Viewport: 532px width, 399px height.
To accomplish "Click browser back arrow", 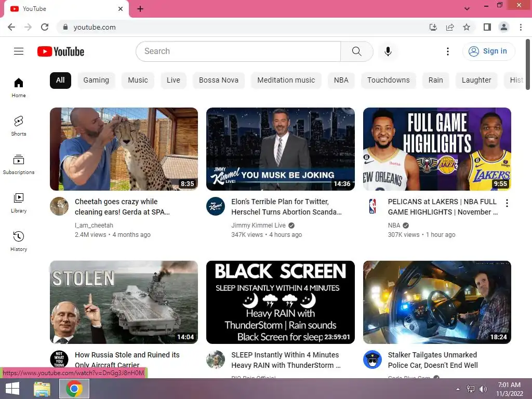I will pyautogui.click(x=11, y=27).
